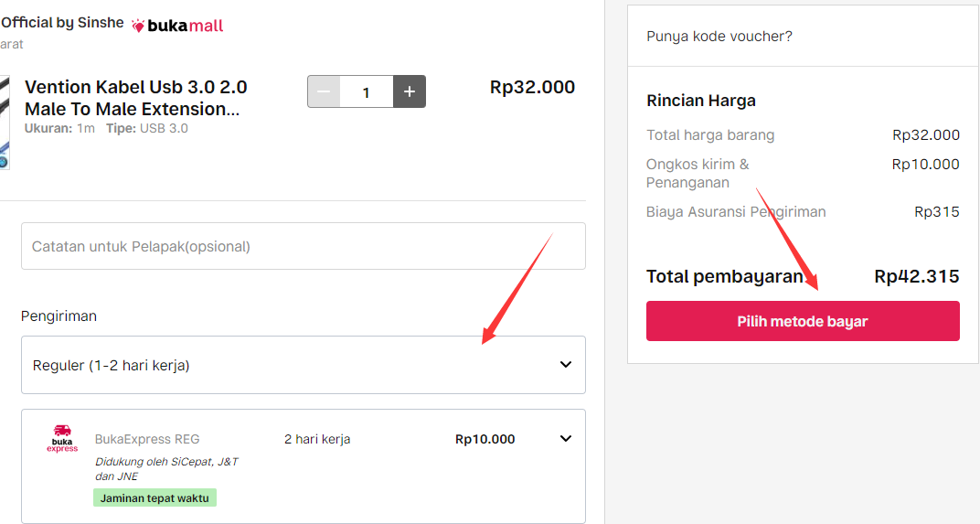The width and height of the screenshot is (980, 524).
Task: Click the Biaya Asuransi Pengiriman line
Action: 736,212
